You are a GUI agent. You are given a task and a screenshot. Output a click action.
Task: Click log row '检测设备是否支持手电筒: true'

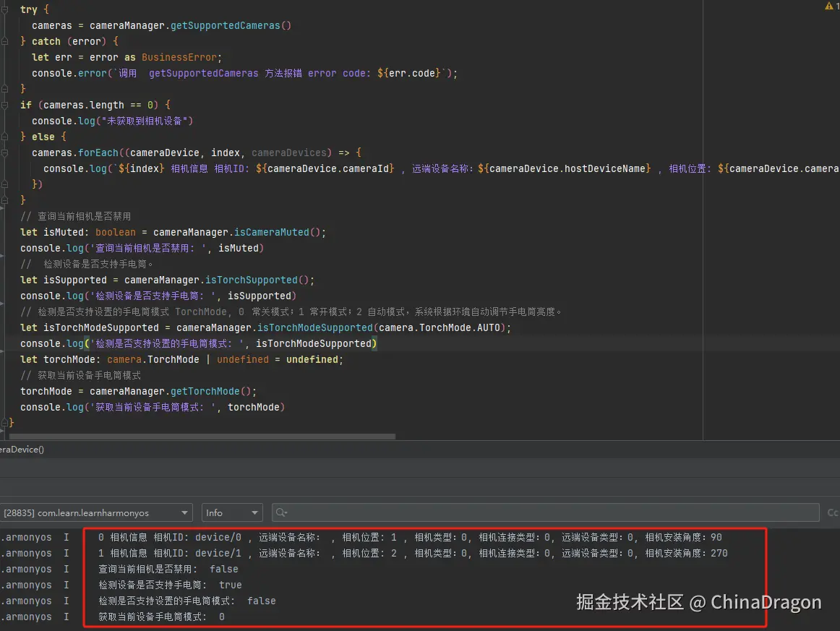[170, 585]
